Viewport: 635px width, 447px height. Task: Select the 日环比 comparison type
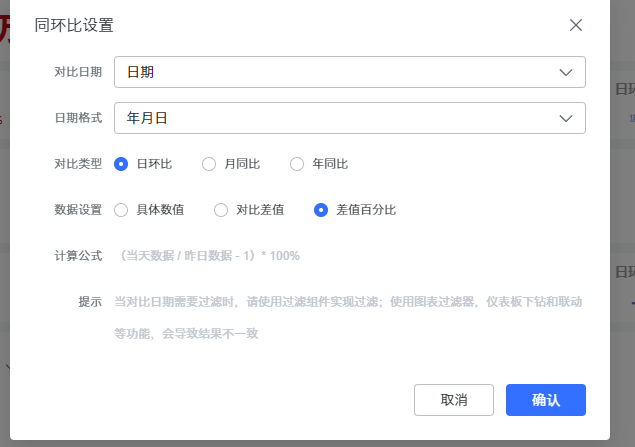coord(122,164)
